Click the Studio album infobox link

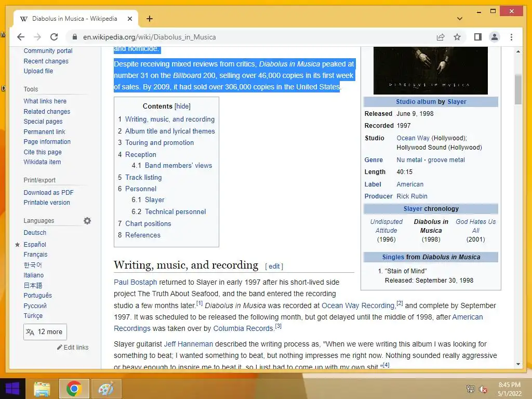click(416, 101)
